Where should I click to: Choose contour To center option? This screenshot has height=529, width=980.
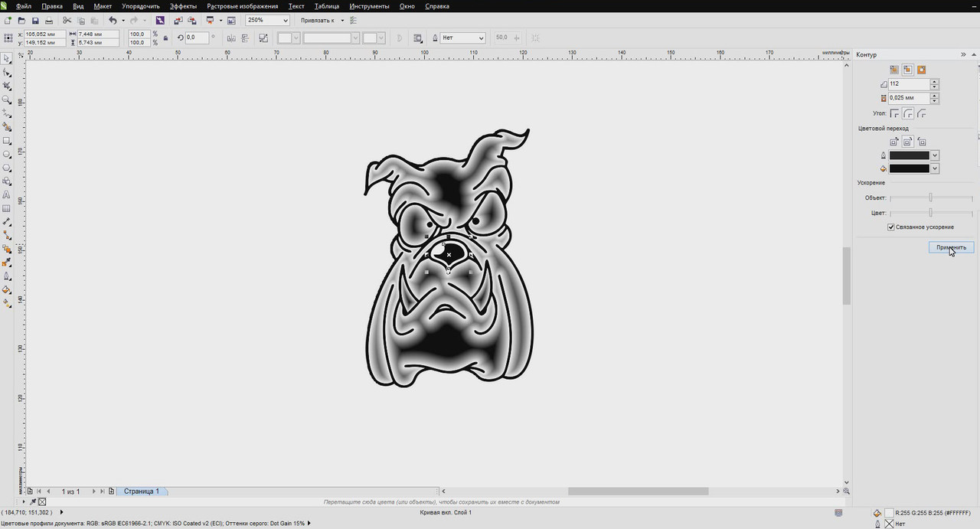click(893, 70)
